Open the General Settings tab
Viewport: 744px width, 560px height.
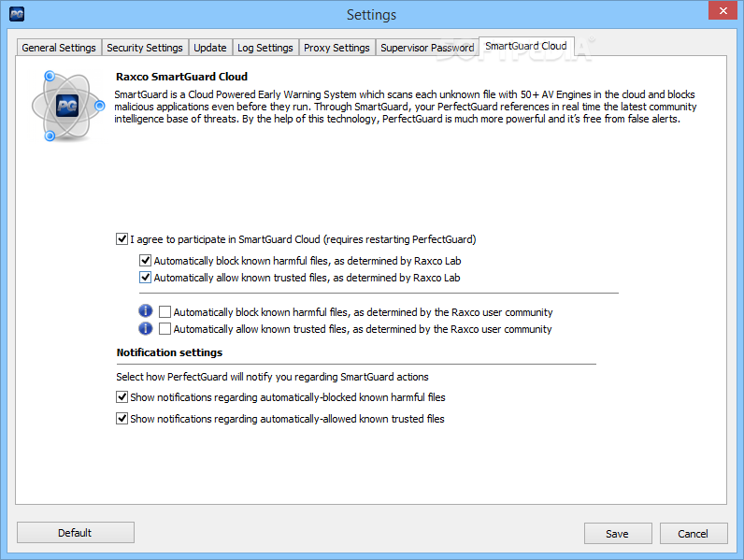click(x=59, y=48)
